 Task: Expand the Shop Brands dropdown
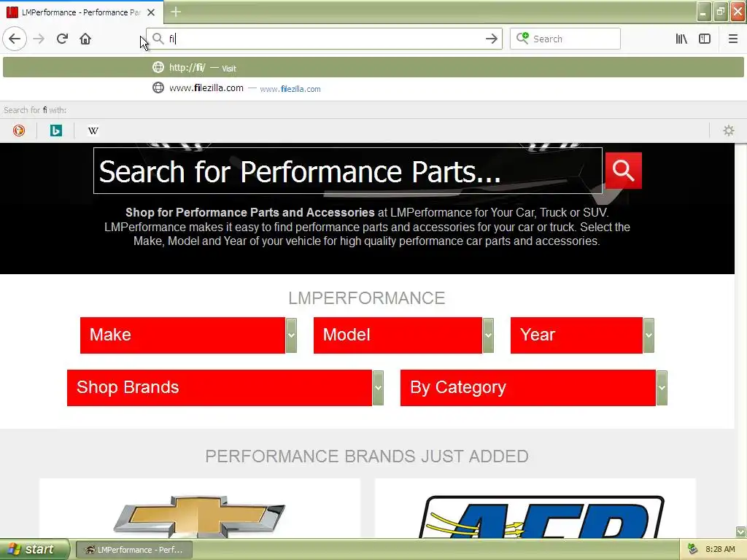point(225,388)
